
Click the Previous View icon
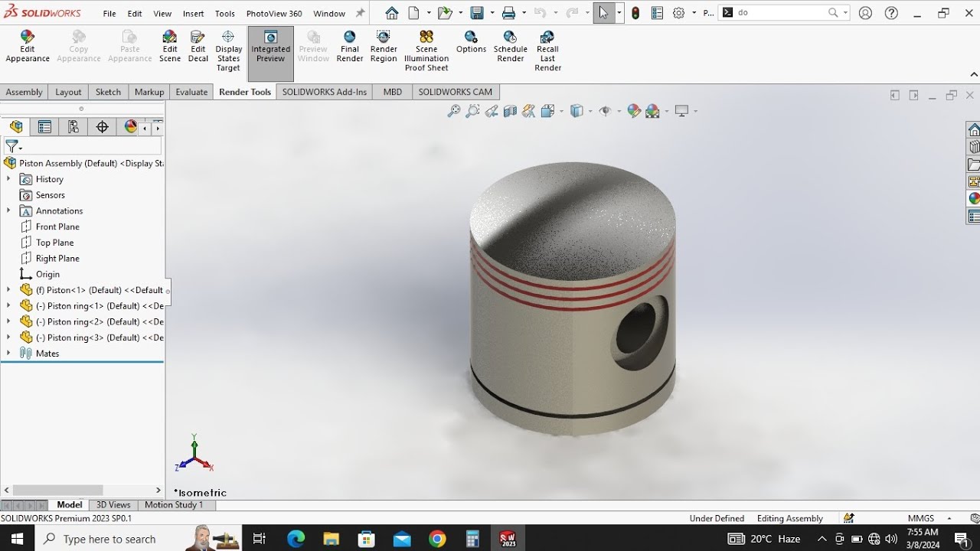pyautogui.click(x=492, y=111)
